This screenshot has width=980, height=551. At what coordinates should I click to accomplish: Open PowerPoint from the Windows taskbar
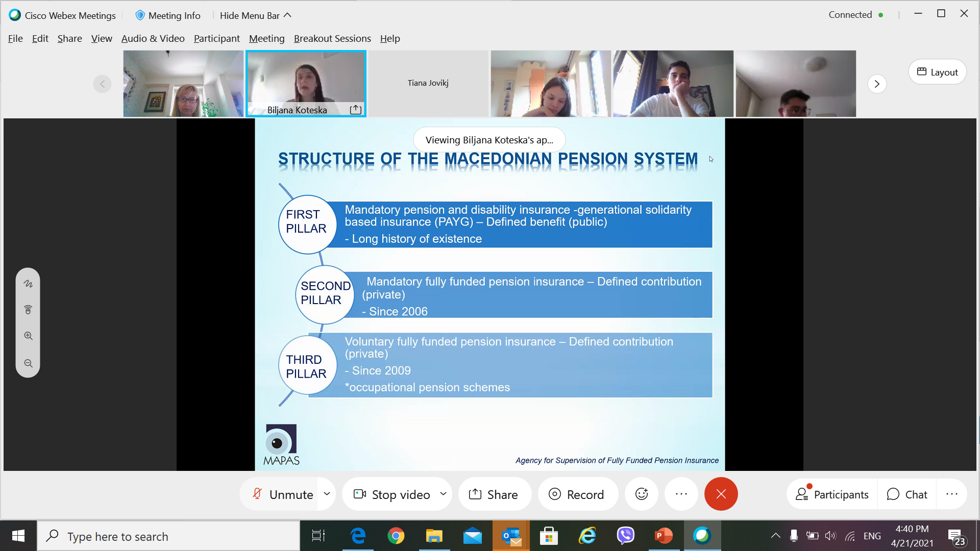663,536
